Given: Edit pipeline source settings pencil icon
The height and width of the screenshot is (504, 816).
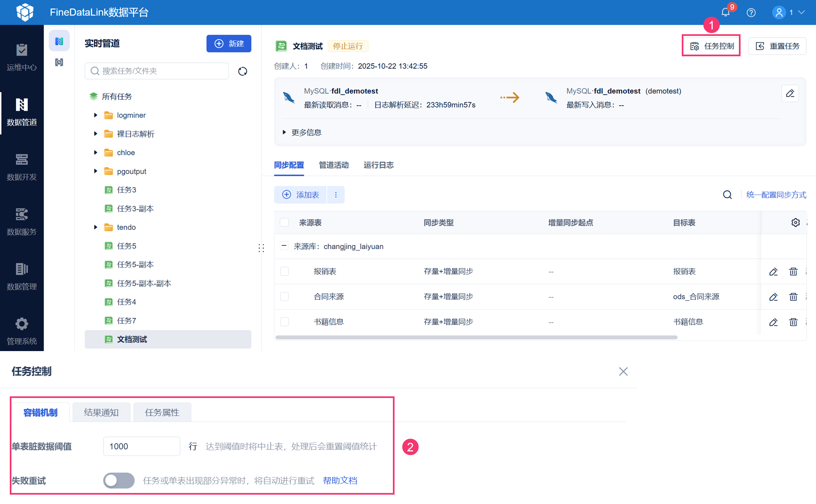Looking at the screenshot, I should 790,93.
